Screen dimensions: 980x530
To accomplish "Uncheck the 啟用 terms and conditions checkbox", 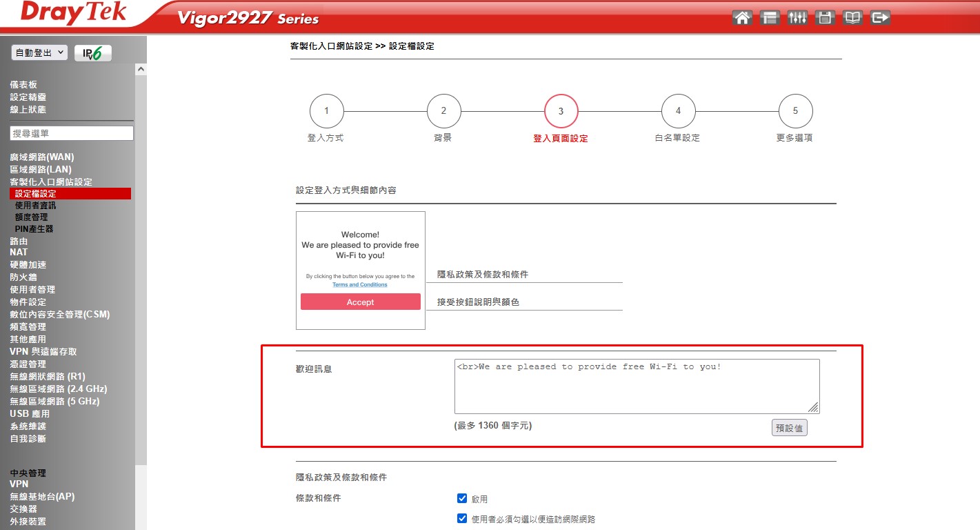I will [462, 498].
